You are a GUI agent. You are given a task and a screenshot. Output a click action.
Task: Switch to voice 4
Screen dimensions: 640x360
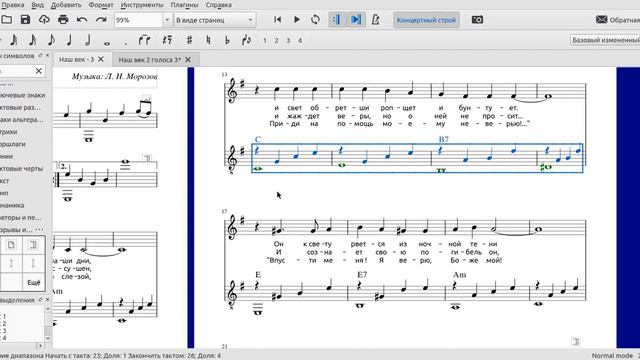[x=300, y=40]
